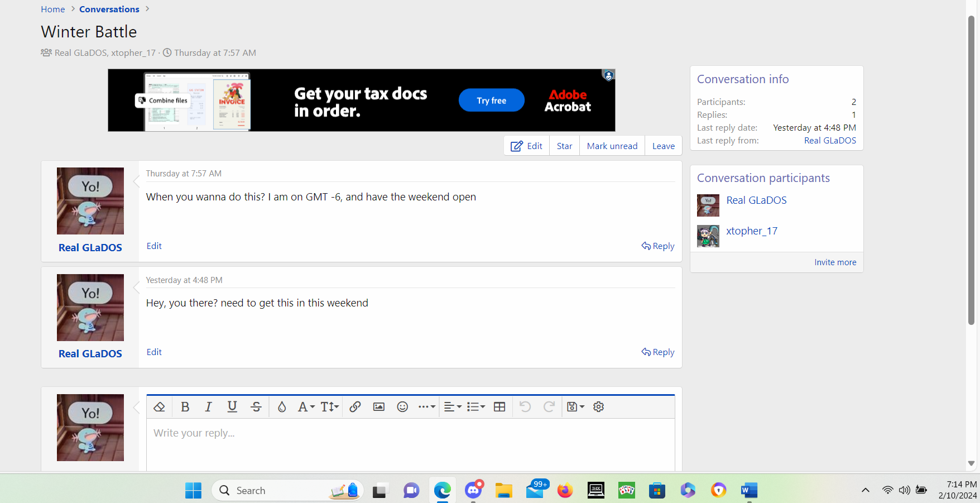Image resolution: width=980 pixels, height=503 pixels.
Task: Mark the conversation unread
Action: [x=612, y=146]
